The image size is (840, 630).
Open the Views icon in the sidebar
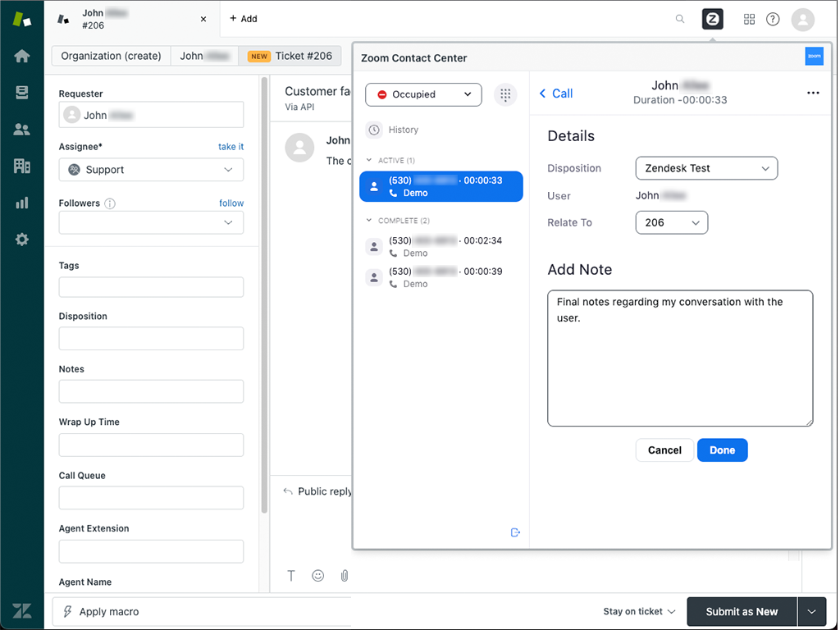pos(22,92)
